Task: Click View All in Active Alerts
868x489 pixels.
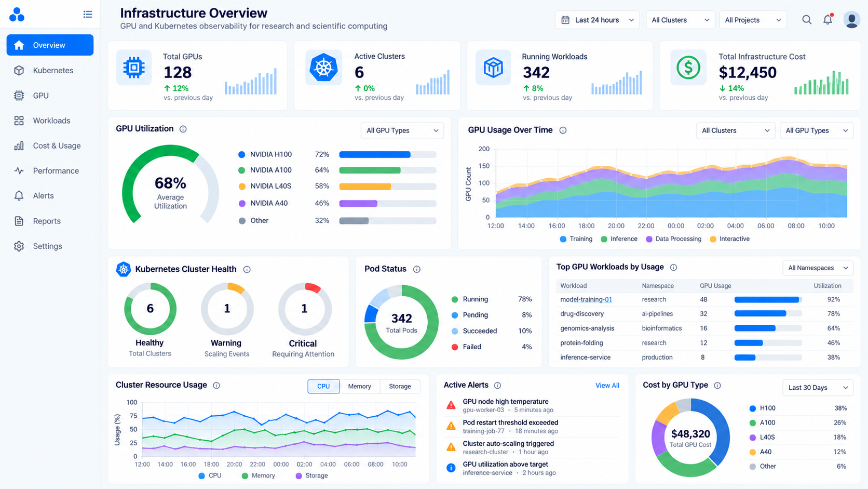Action: [x=607, y=386]
